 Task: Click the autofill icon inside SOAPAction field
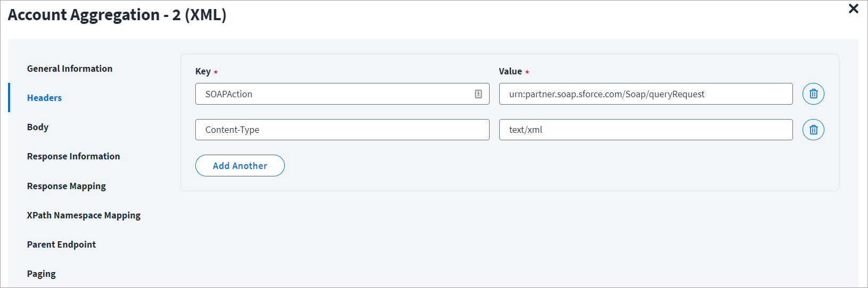(478, 94)
